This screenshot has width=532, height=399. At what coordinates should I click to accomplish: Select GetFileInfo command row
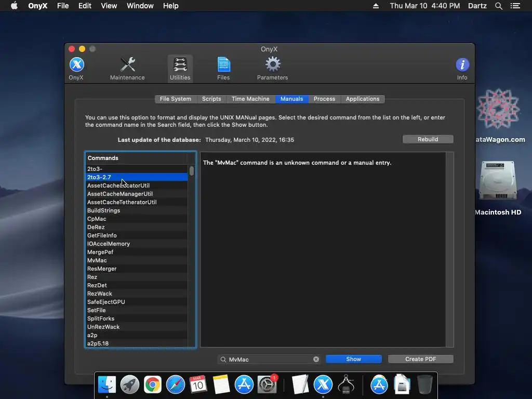pyautogui.click(x=137, y=235)
